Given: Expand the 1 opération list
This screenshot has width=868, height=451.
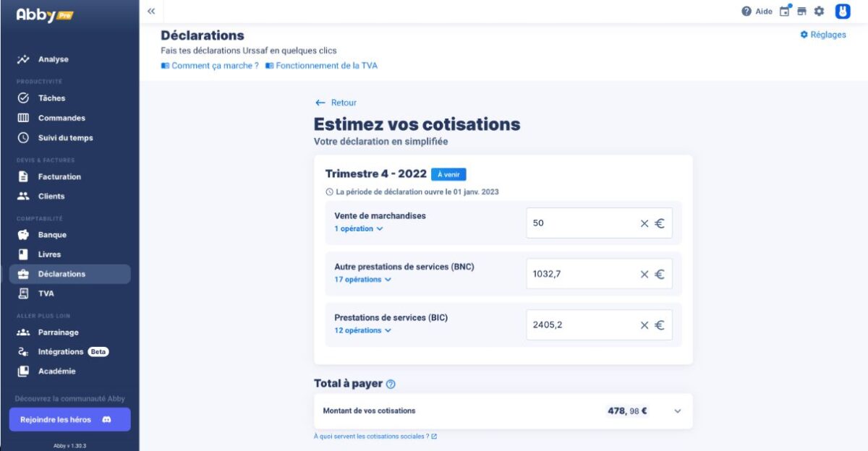Looking at the screenshot, I should 358,229.
